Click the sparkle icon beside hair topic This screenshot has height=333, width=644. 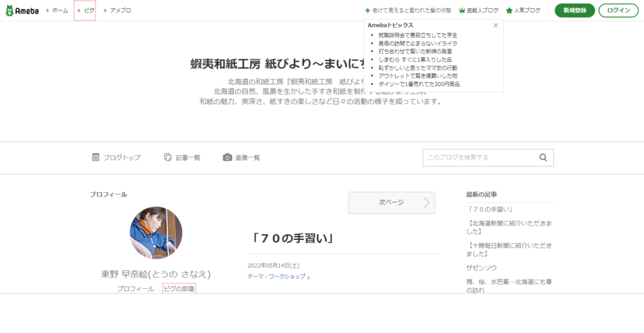pyautogui.click(x=367, y=11)
